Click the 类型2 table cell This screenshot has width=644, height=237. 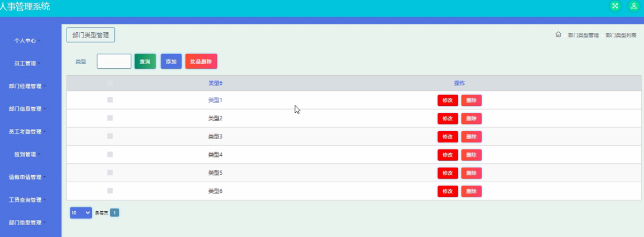point(215,118)
